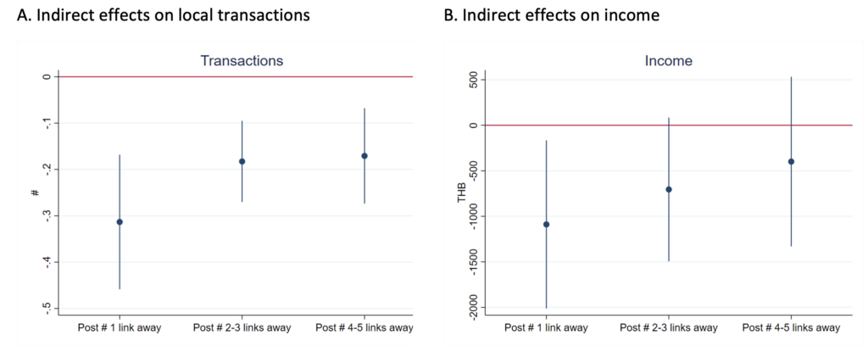This screenshot has width=868, height=352.
Task: Click 'Post # 1 link away' label under Income
Action: click(547, 327)
